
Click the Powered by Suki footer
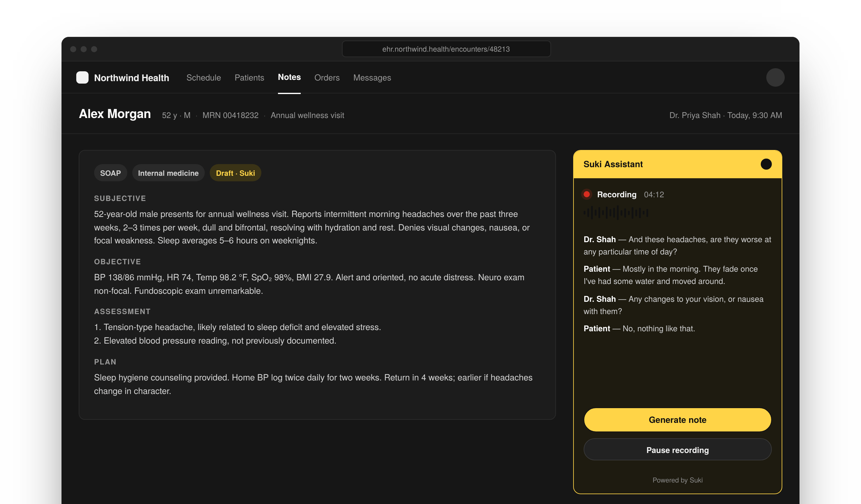click(677, 480)
